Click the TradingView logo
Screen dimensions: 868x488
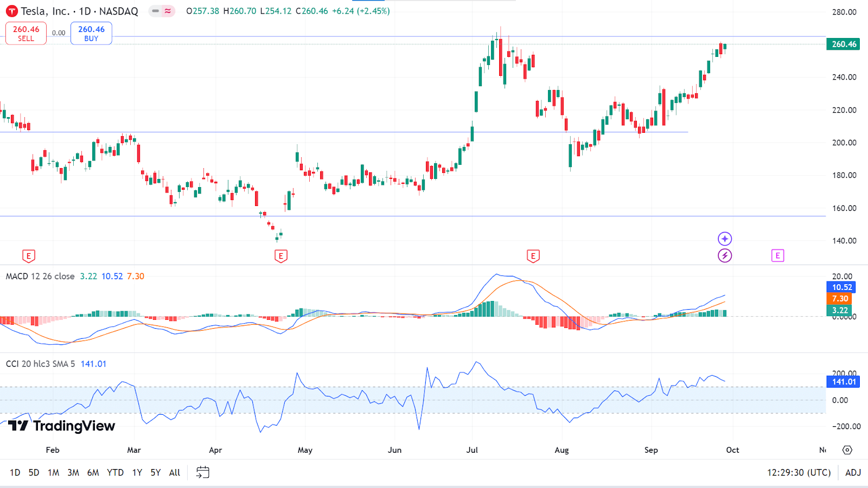click(61, 426)
